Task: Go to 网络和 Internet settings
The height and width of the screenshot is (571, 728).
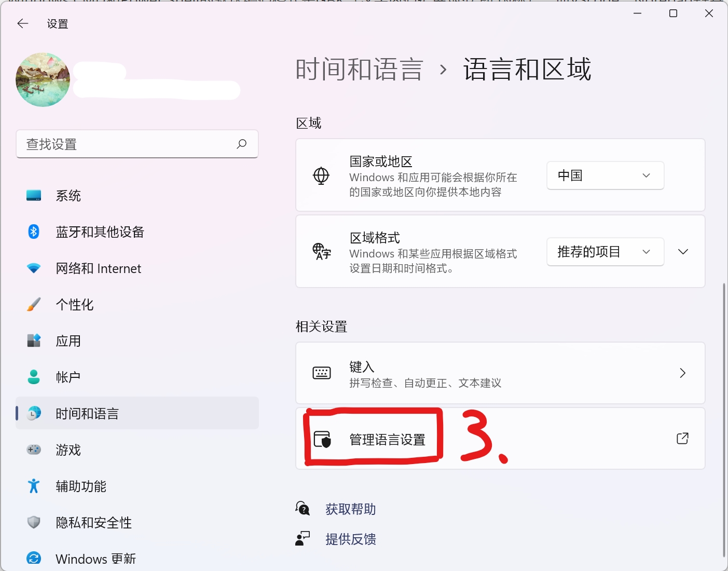Action: [x=138, y=268]
